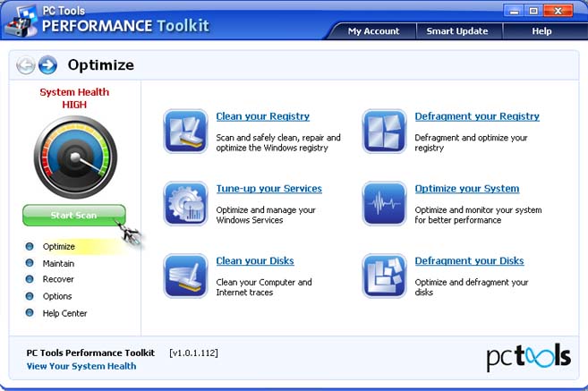Screen dimensions: 588x391
Task: Click the bullet icon beside Maintain
Action: (x=30, y=263)
